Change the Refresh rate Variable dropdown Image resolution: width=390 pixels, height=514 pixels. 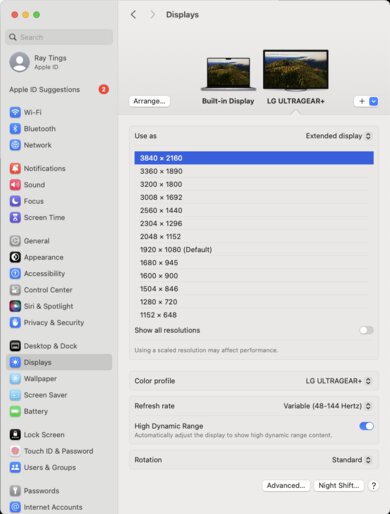(x=327, y=406)
